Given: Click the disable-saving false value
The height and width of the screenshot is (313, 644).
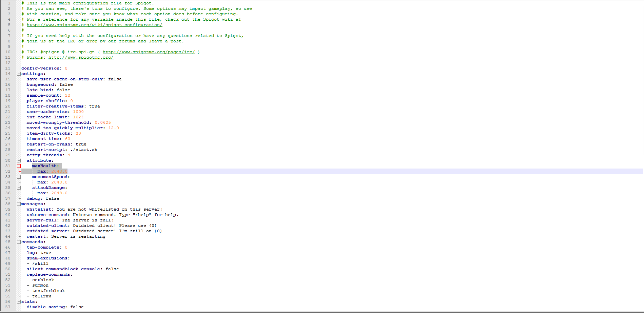Looking at the screenshot, I should tap(77, 307).
